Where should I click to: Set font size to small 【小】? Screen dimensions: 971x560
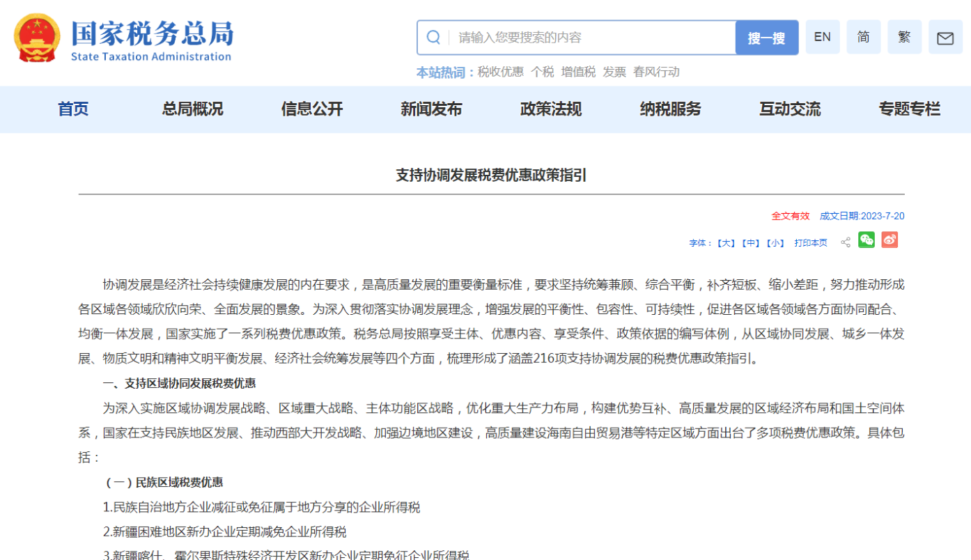click(x=775, y=243)
